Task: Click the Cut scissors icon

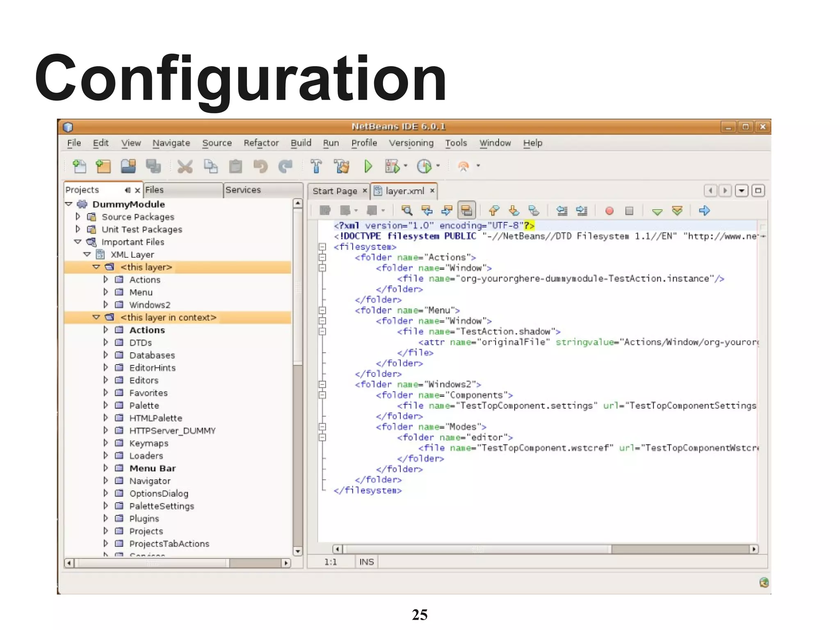Action: [x=185, y=166]
